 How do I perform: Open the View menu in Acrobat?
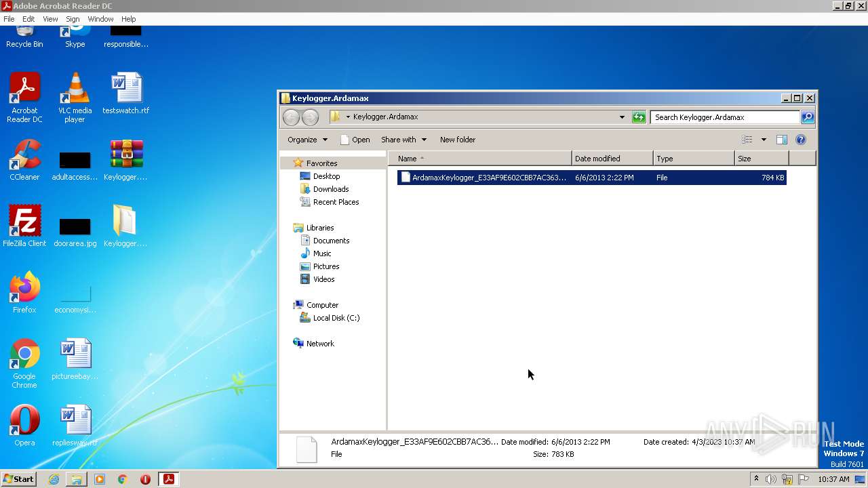pyautogui.click(x=50, y=19)
